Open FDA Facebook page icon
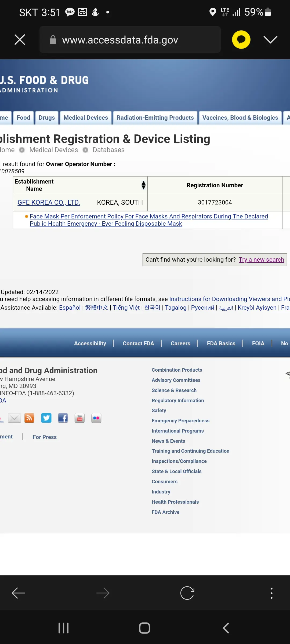290x644 pixels. pyautogui.click(x=63, y=418)
